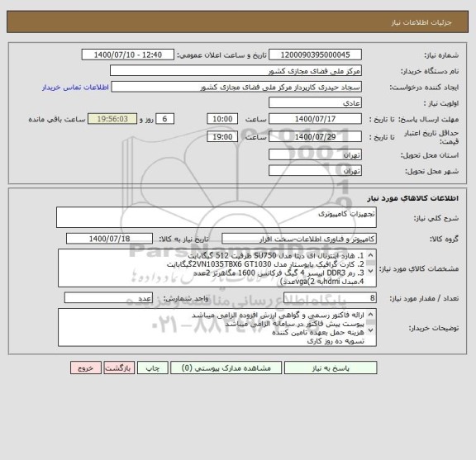Click price validity time 19:00
Image resolution: width=476 pixels, height=460 pixels.
(x=222, y=136)
